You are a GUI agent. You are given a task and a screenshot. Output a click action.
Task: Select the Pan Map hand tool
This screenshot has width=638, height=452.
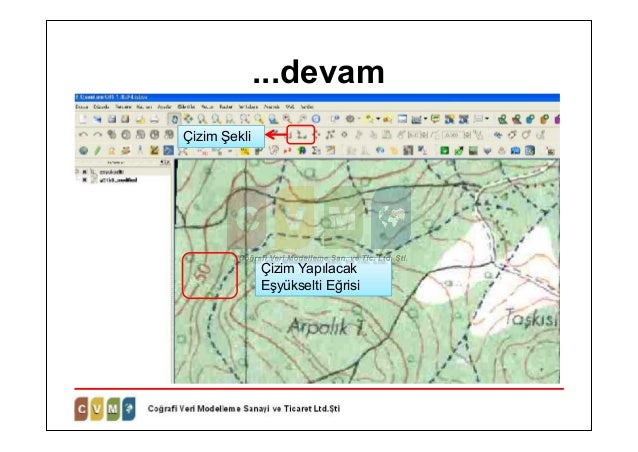[174, 119]
